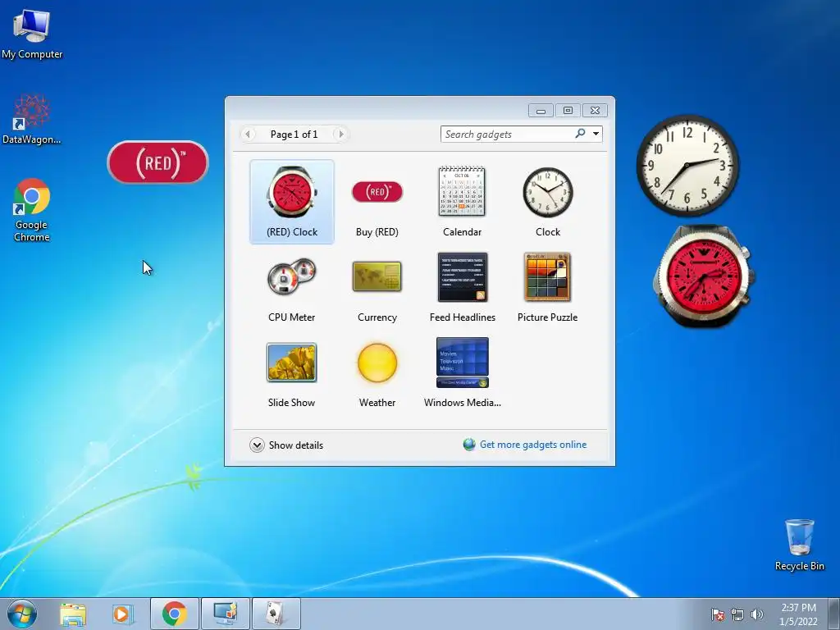Click the white analog clock desktop gadget
Screen dimensions: 840x630
[x=688, y=165]
